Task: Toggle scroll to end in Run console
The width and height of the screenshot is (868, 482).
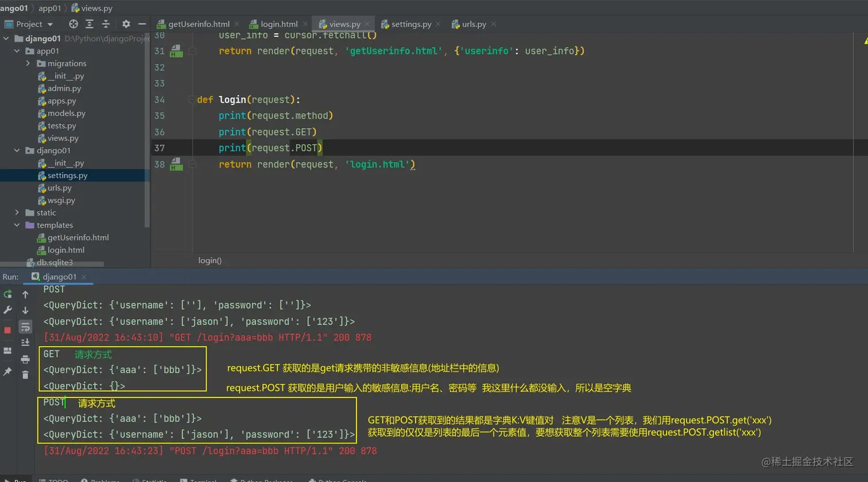Action: (25, 342)
